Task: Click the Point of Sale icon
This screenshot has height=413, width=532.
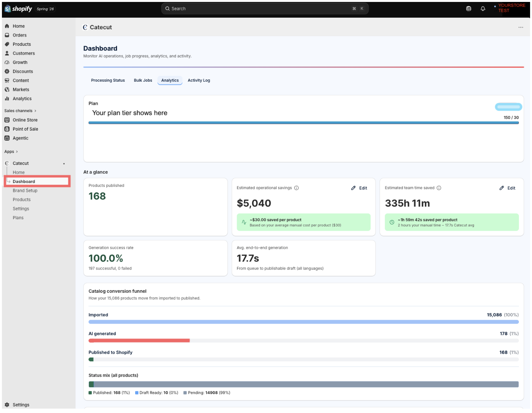Action: pyautogui.click(x=7, y=129)
